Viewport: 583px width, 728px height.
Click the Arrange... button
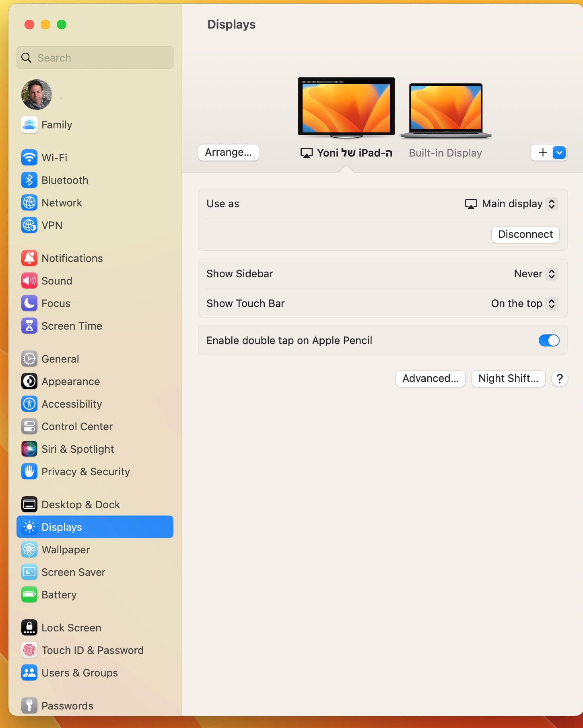(228, 153)
